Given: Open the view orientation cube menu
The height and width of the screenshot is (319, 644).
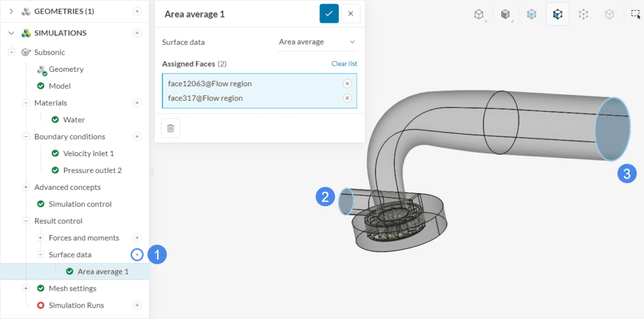Looking at the screenshot, I should pos(479,14).
